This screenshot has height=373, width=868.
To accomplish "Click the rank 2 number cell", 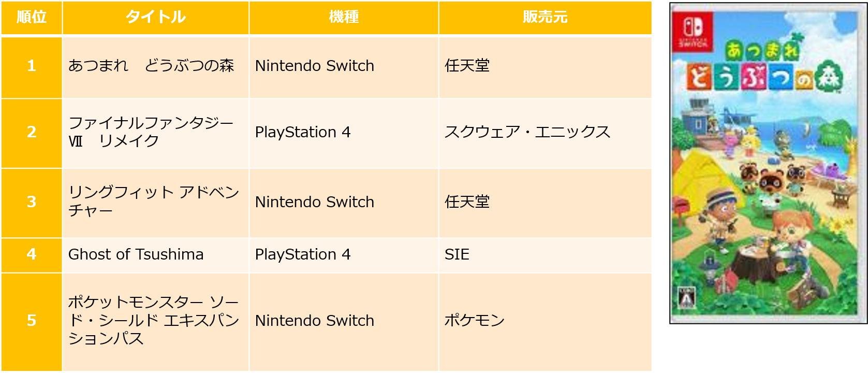I will 32,132.
